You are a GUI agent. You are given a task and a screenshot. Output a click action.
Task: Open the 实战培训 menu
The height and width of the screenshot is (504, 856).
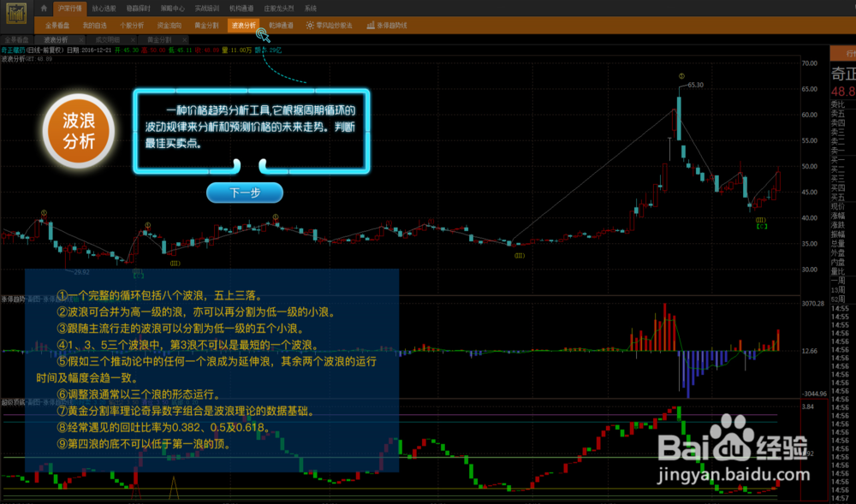[207, 9]
